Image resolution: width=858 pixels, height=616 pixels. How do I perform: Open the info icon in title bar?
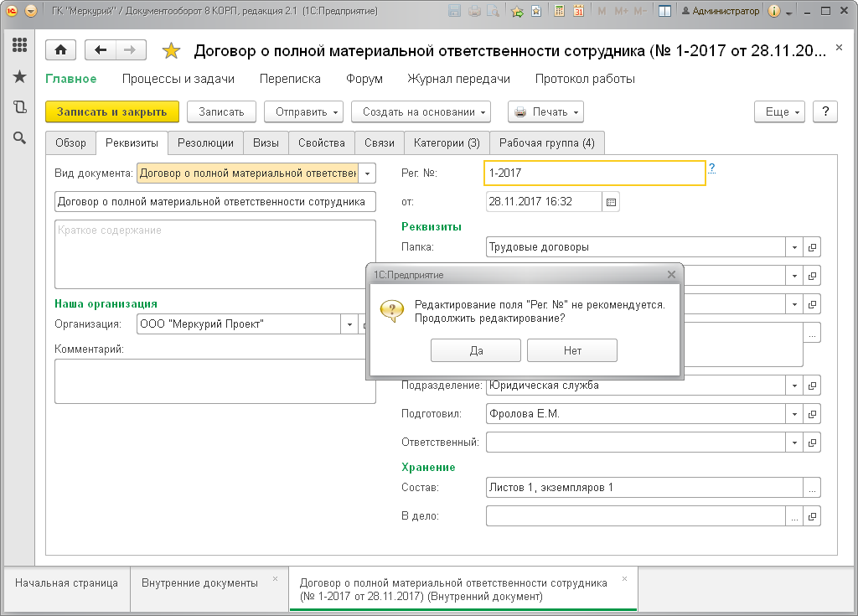773,11
